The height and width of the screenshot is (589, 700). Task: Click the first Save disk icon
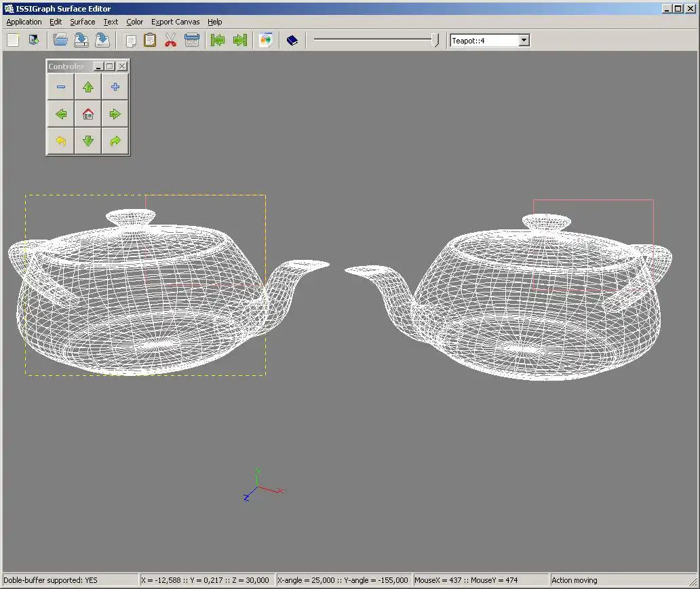pos(81,40)
